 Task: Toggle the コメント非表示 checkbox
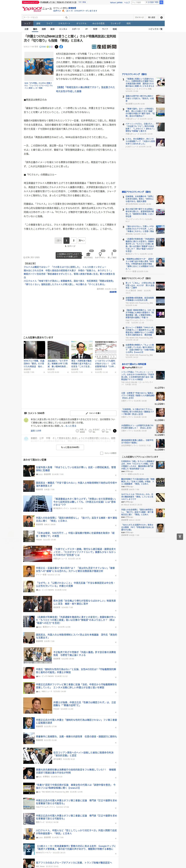[102, 453]
